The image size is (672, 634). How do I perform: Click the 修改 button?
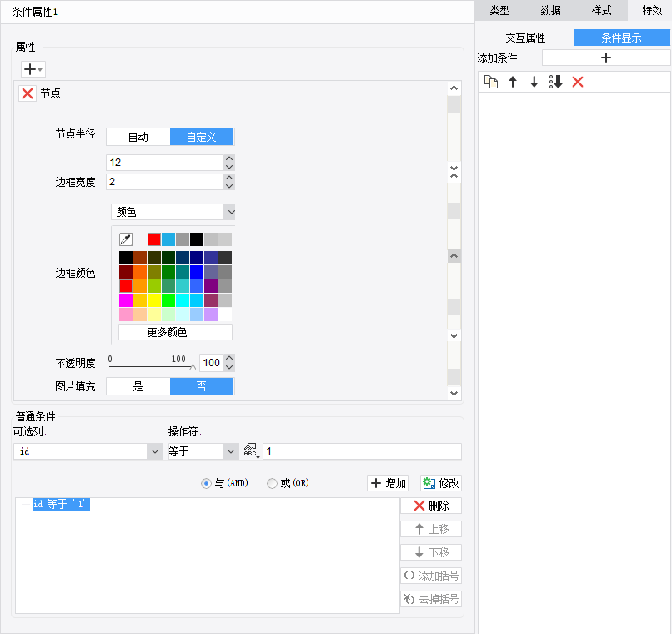coord(441,483)
